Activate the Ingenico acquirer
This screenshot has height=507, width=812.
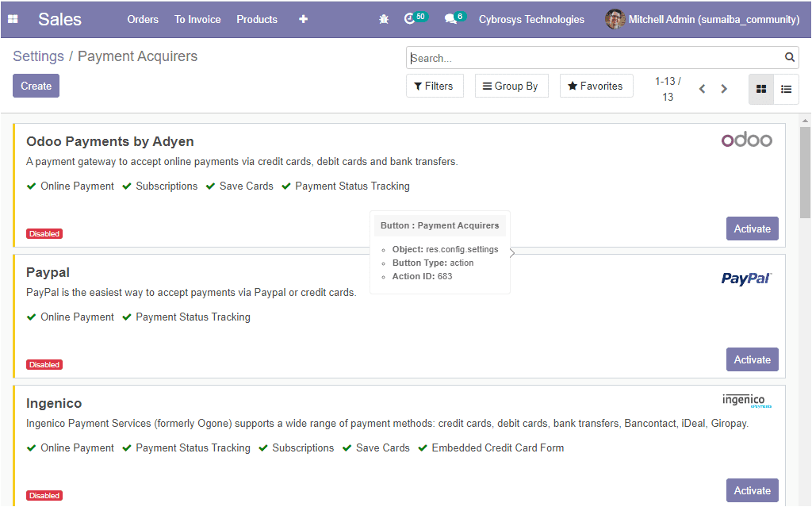point(752,490)
